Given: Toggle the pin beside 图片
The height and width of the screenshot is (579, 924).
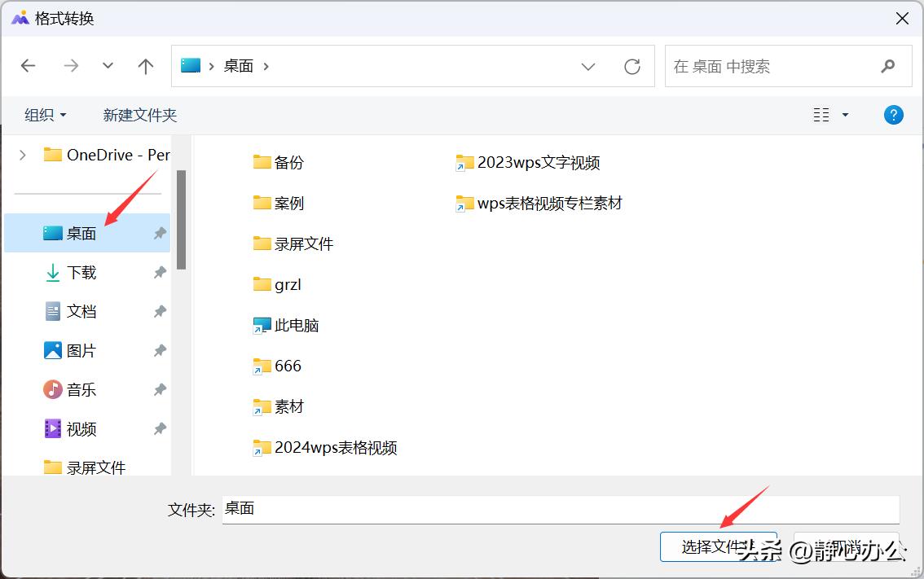Looking at the screenshot, I should 160,351.
